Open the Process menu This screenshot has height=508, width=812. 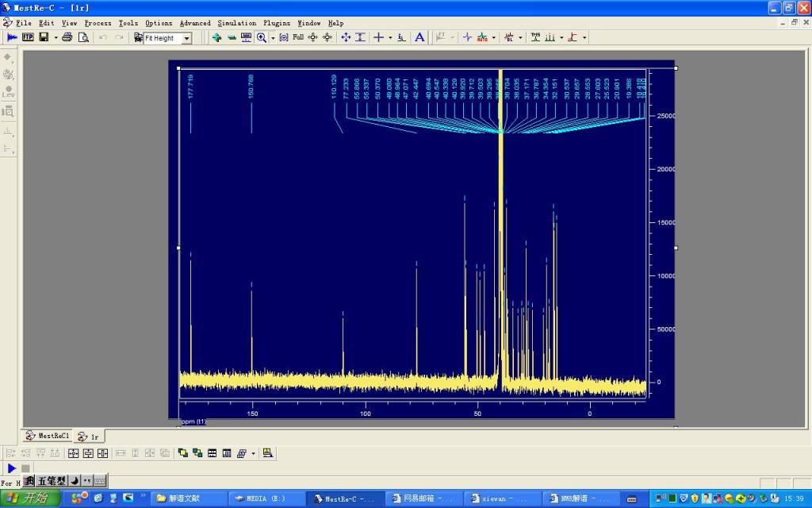click(98, 23)
